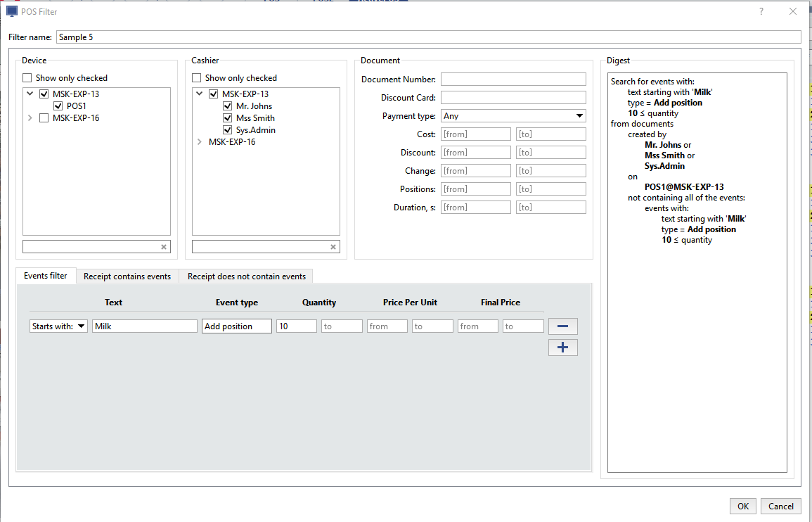Switch to 'Receipt contains events' tab
Viewport: 812px width, 522px height.
[x=127, y=276]
